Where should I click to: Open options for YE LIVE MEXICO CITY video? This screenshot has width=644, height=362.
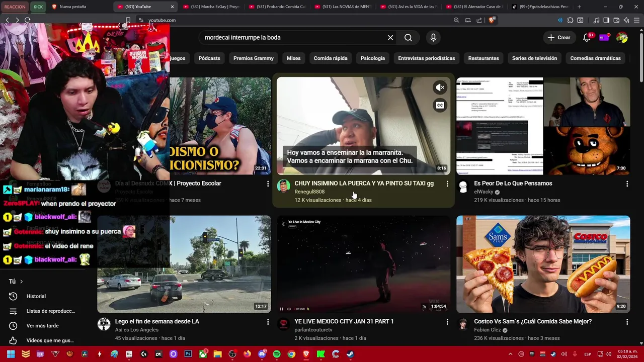click(447, 322)
